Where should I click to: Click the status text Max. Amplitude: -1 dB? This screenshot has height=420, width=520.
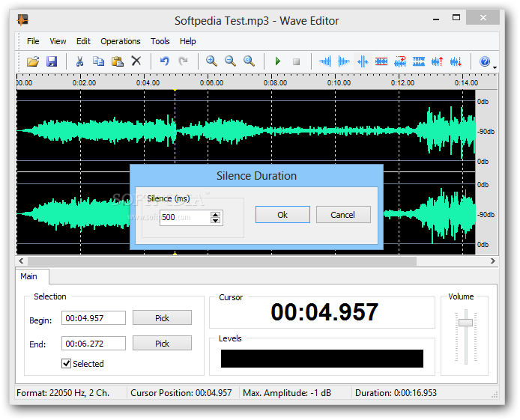(287, 393)
